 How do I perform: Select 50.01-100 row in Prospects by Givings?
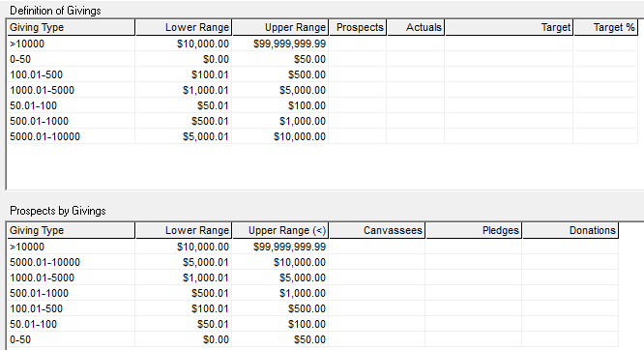click(313, 324)
